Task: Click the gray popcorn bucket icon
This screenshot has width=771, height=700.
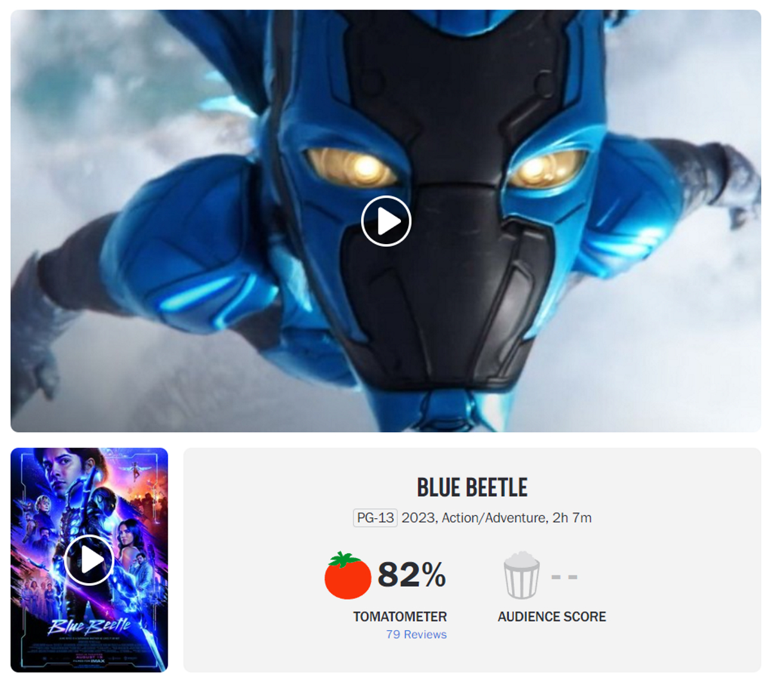Action: (x=521, y=575)
